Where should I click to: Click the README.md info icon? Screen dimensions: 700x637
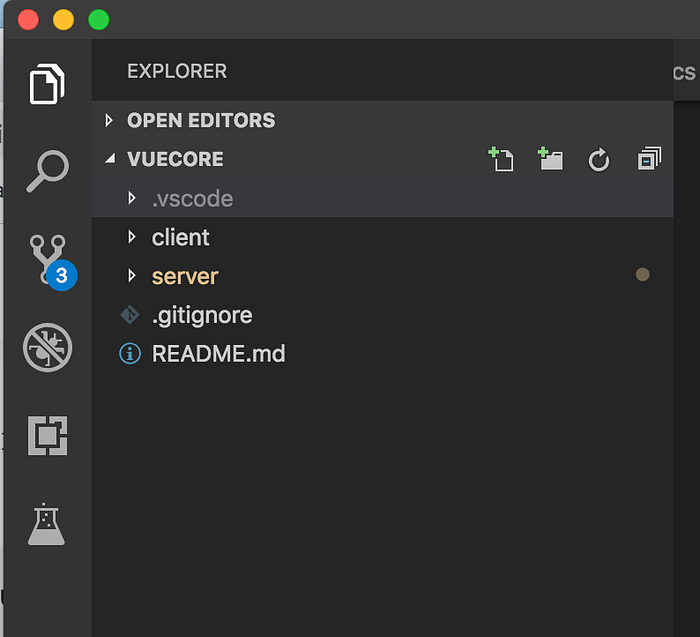[130, 354]
